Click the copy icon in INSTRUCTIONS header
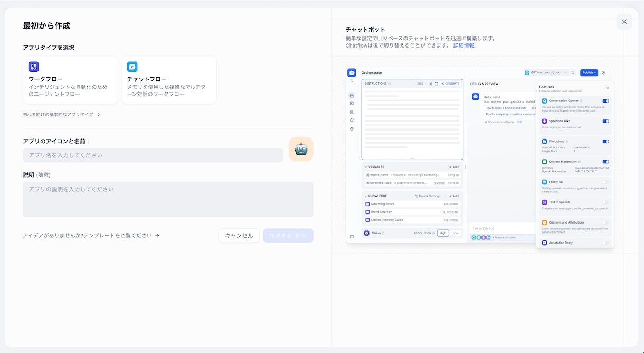The image size is (644, 353). (x=436, y=83)
